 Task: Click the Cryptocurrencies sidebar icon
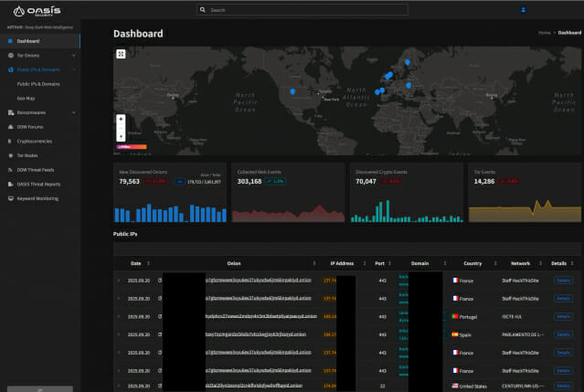[x=9, y=142]
